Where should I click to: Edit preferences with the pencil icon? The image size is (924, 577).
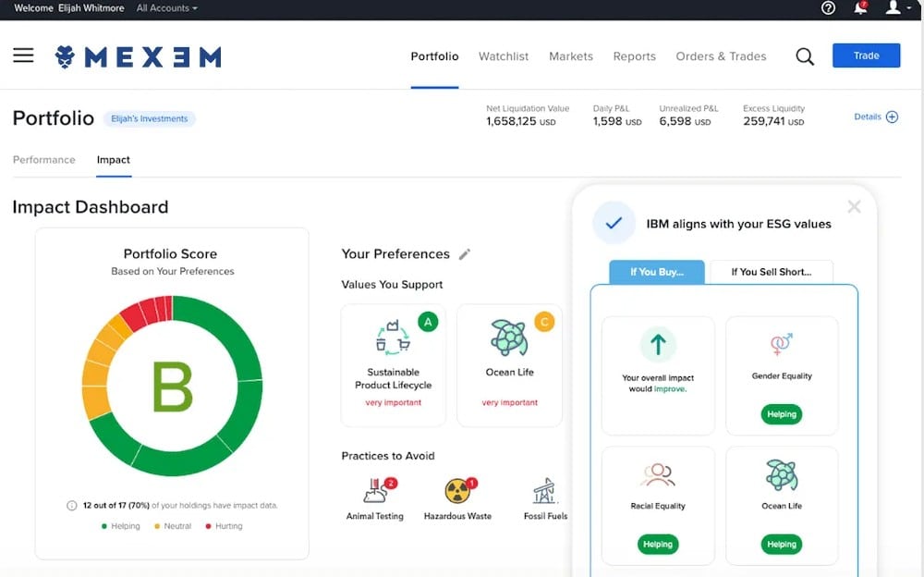tap(465, 254)
